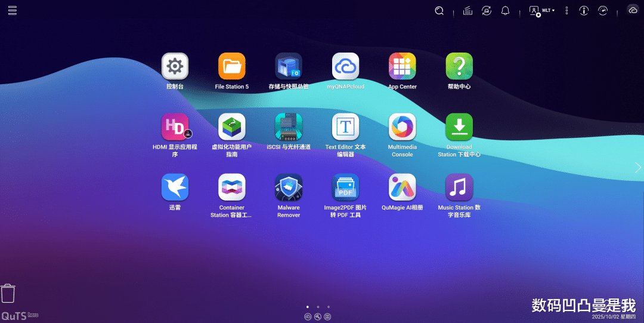Open HDMI 显示应用程序 app
Screen dimensions: 644x323
tap(175, 127)
